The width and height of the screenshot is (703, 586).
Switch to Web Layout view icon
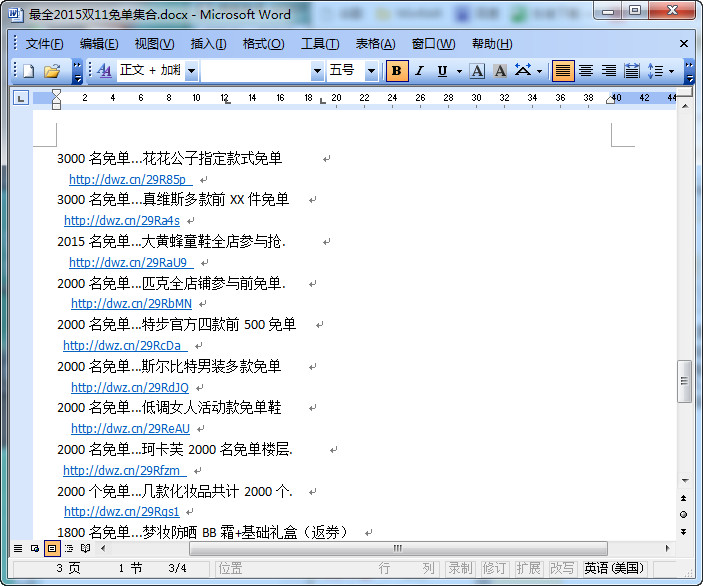click(35, 548)
